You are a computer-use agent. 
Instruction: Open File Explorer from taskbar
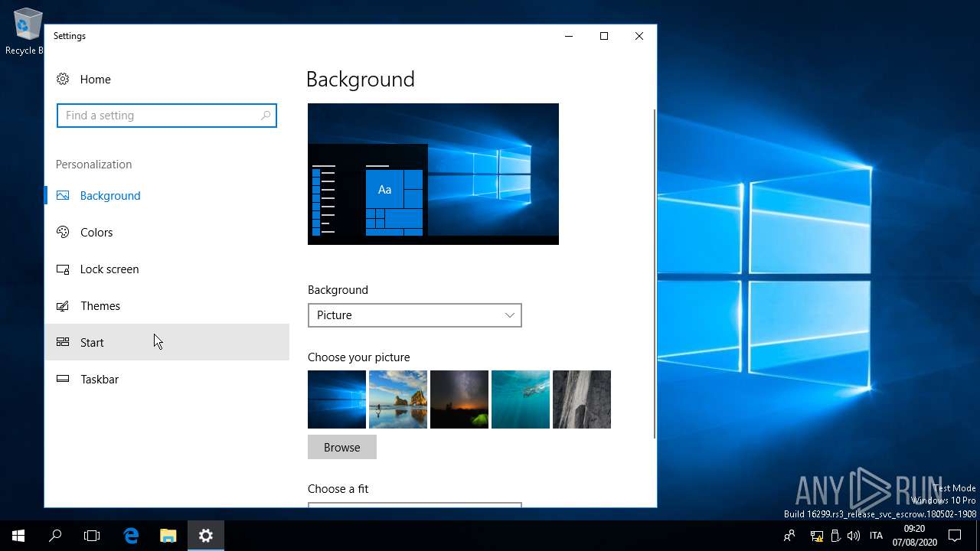(x=168, y=536)
